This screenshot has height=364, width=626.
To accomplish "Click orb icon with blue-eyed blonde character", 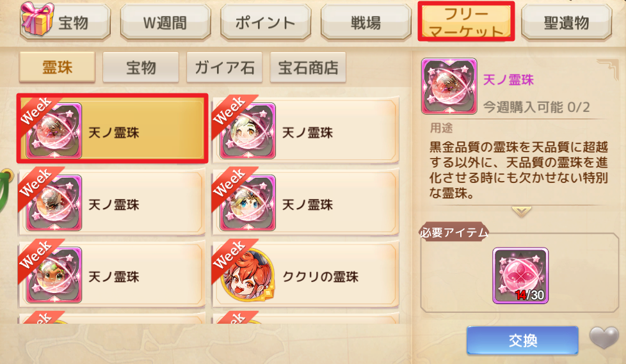I will pyautogui.click(x=248, y=203).
